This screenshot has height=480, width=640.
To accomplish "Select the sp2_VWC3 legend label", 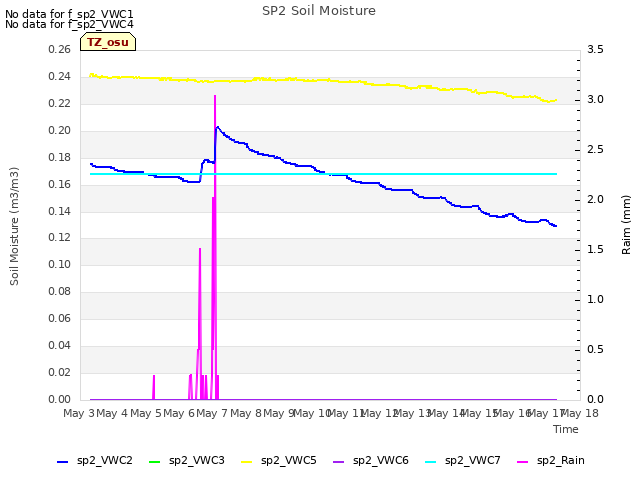I will (197, 460).
